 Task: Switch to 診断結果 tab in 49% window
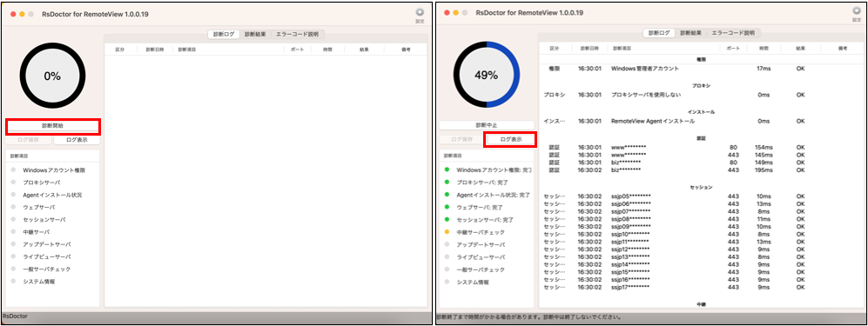(690, 33)
